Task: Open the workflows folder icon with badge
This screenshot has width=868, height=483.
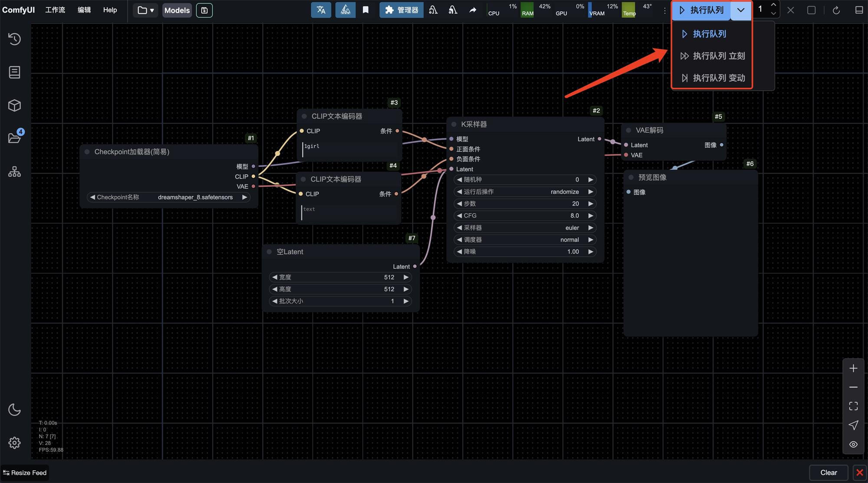Action: [x=14, y=138]
